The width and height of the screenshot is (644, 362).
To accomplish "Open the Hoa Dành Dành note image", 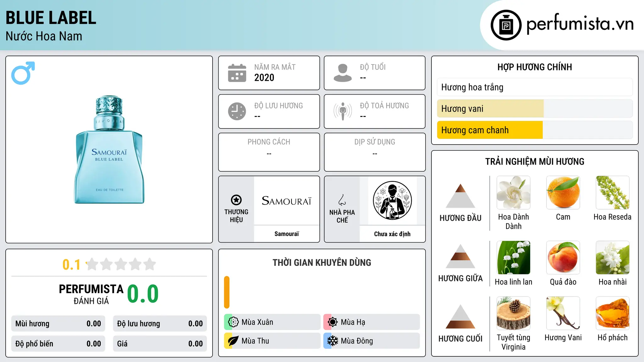I will pos(514,193).
